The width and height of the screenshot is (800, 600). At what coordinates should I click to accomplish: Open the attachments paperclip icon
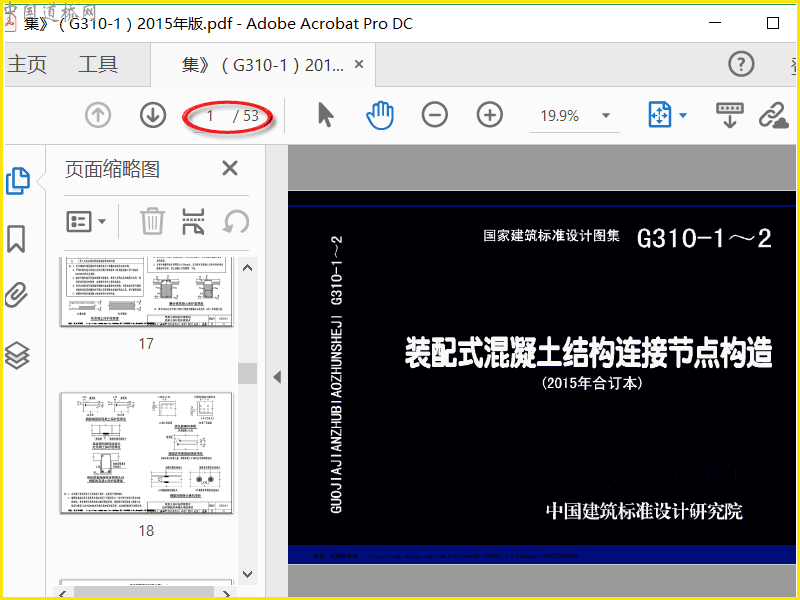[x=16, y=294]
